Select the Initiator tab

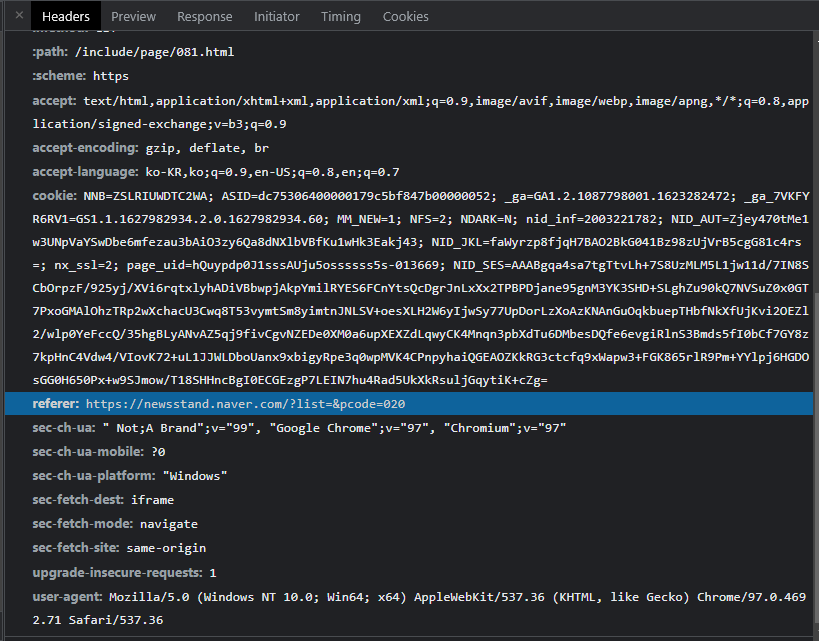click(276, 15)
